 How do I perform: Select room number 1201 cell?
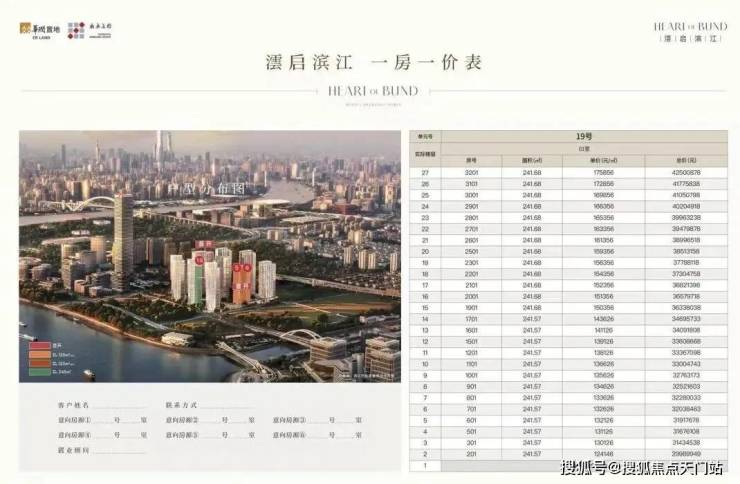(x=471, y=353)
